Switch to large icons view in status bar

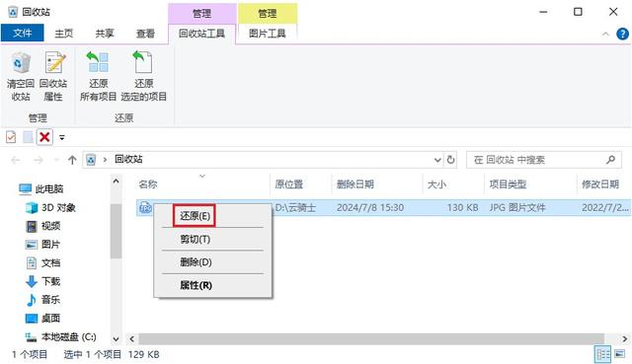tap(619, 354)
